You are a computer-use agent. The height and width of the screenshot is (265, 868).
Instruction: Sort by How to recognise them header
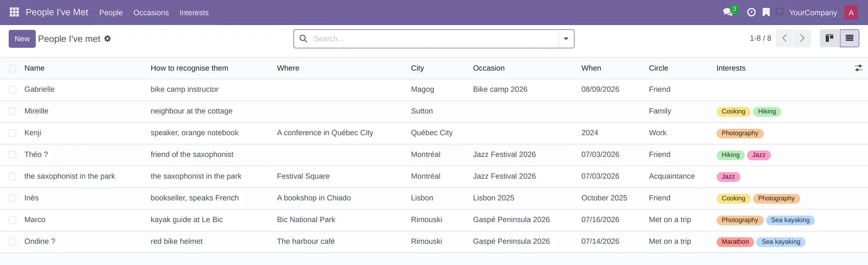point(189,68)
